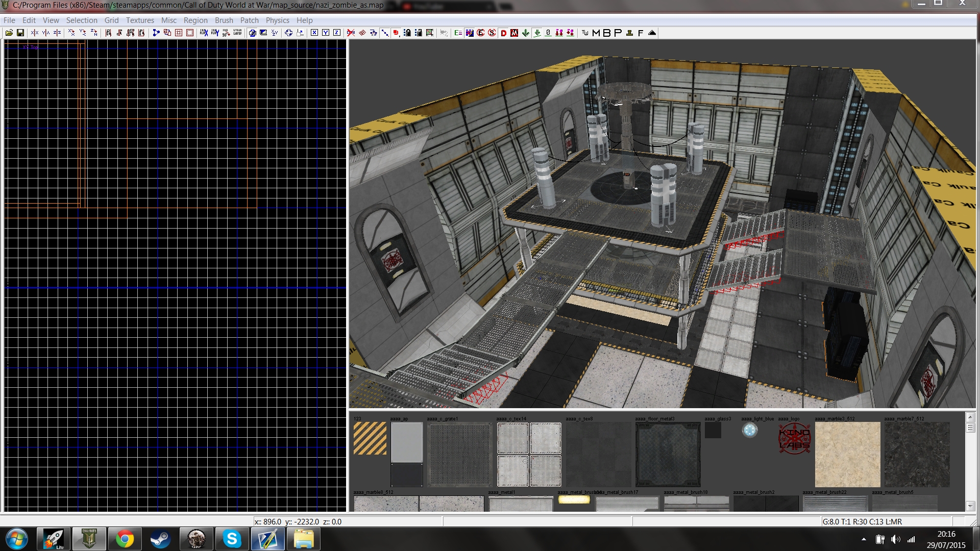Click the P toolbar letter icon
Image resolution: width=980 pixels, height=551 pixels.
coord(618,33)
